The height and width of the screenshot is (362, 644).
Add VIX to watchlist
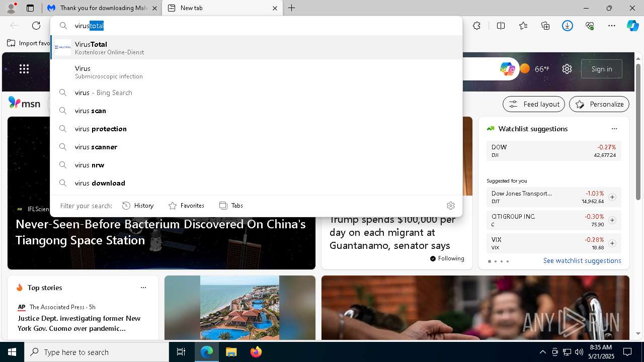pyautogui.click(x=612, y=243)
